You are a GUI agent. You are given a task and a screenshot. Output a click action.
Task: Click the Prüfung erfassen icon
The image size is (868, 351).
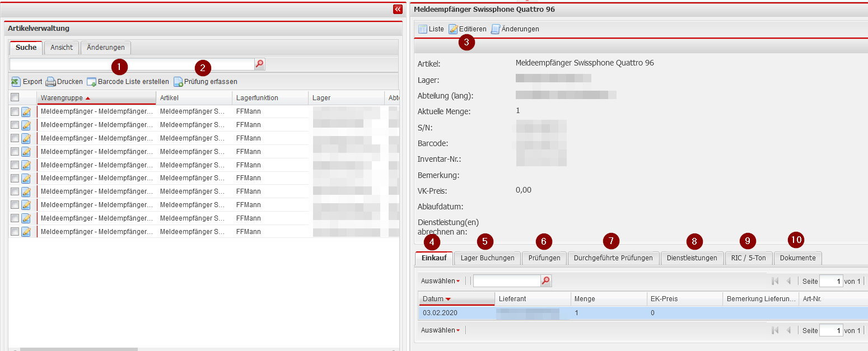pyautogui.click(x=178, y=82)
